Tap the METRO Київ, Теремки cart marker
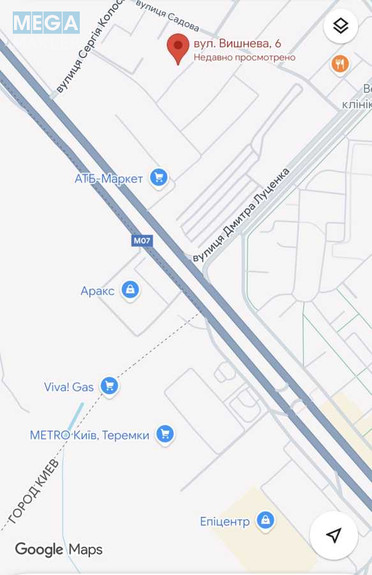Viewport: 372px width, 575px height. (165, 435)
